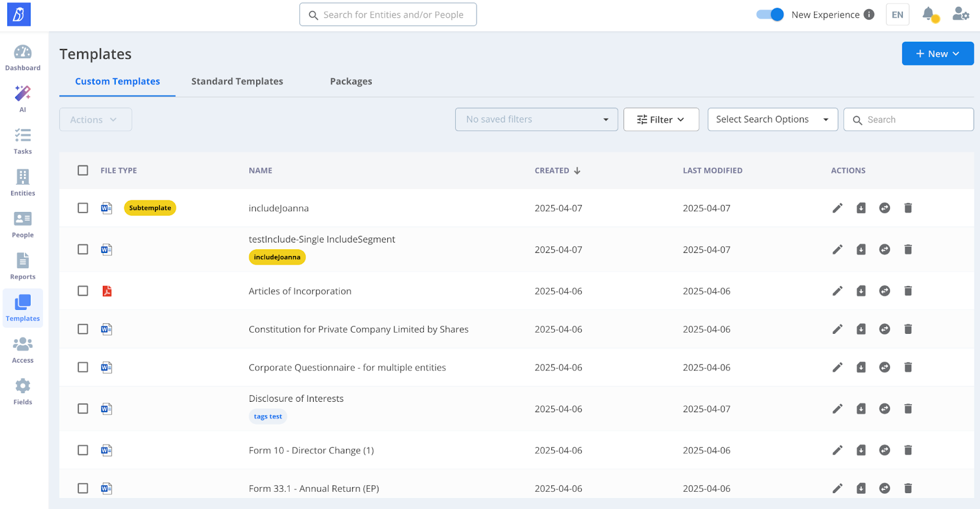The height and width of the screenshot is (509, 980).
Task: Open the Packages tab
Action: pyautogui.click(x=351, y=81)
